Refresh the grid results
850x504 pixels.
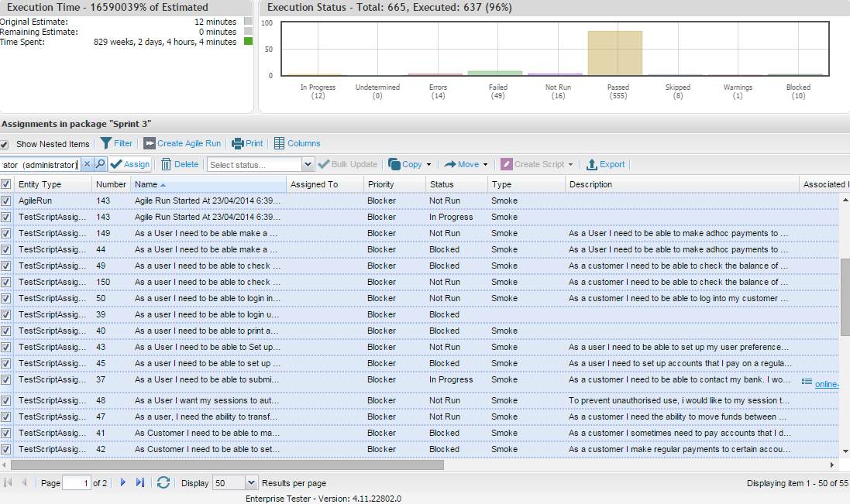point(163,482)
